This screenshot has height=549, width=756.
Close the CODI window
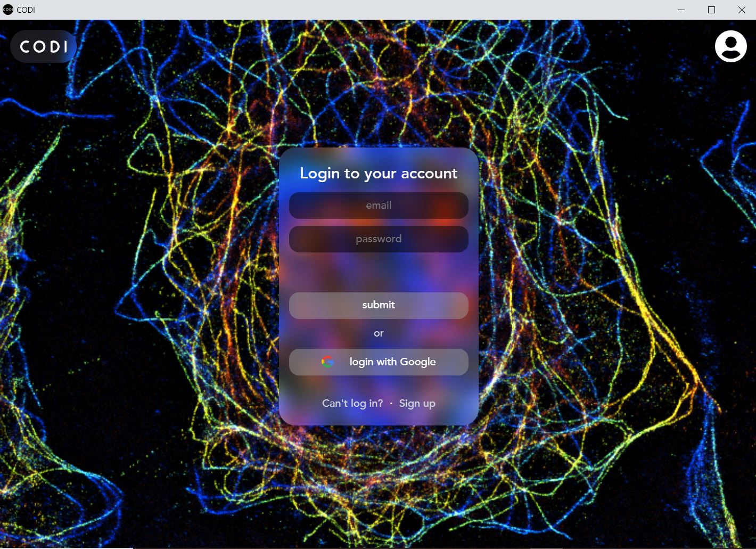(742, 10)
